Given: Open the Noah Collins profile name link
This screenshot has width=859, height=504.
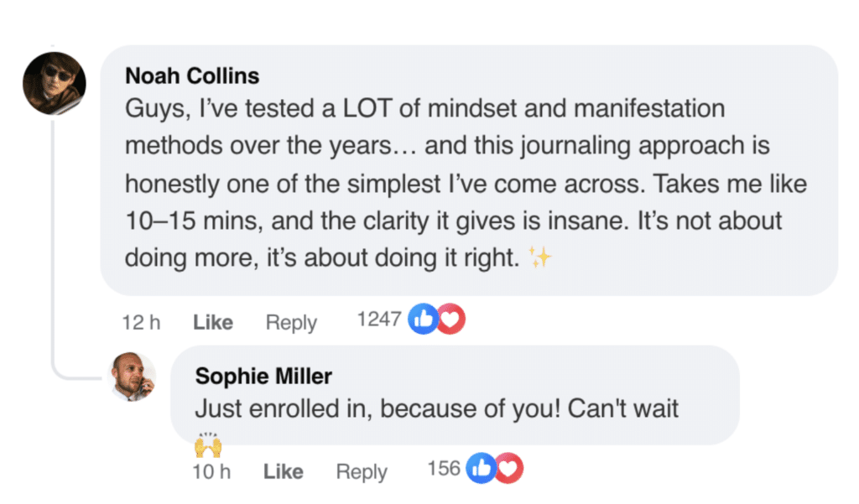Looking at the screenshot, I should pos(192,75).
